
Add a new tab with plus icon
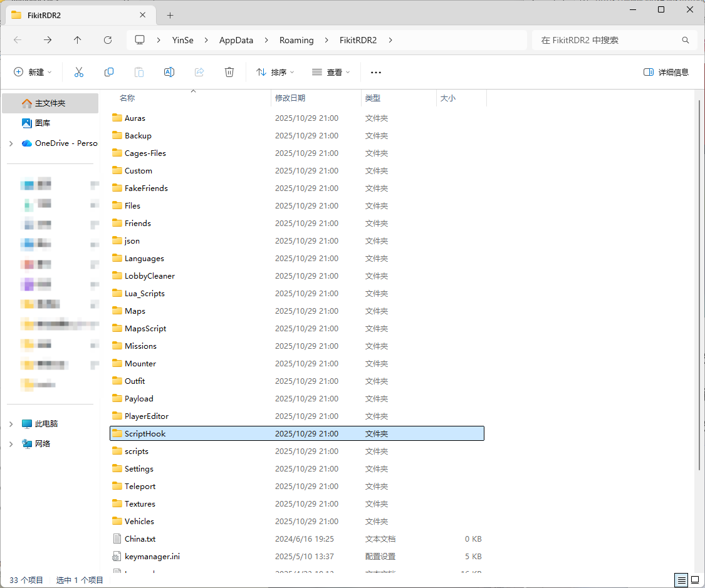170,15
